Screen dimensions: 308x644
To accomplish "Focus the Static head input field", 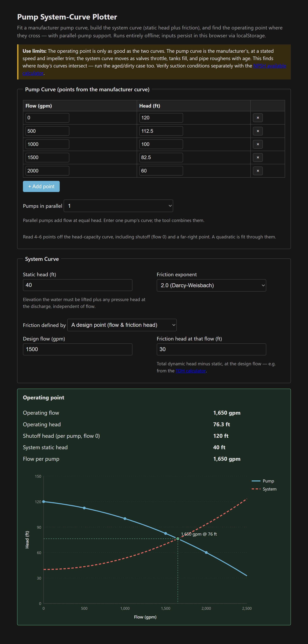I will 78,285.
